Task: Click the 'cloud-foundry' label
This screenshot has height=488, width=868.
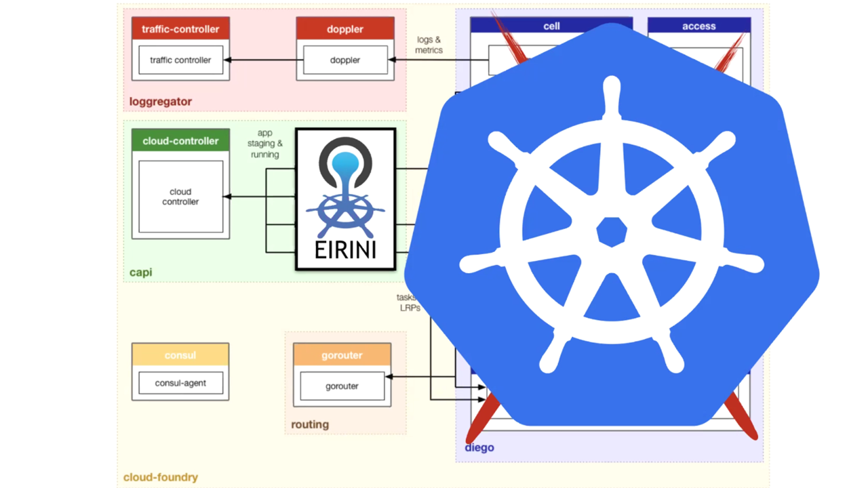Action: (161, 477)
